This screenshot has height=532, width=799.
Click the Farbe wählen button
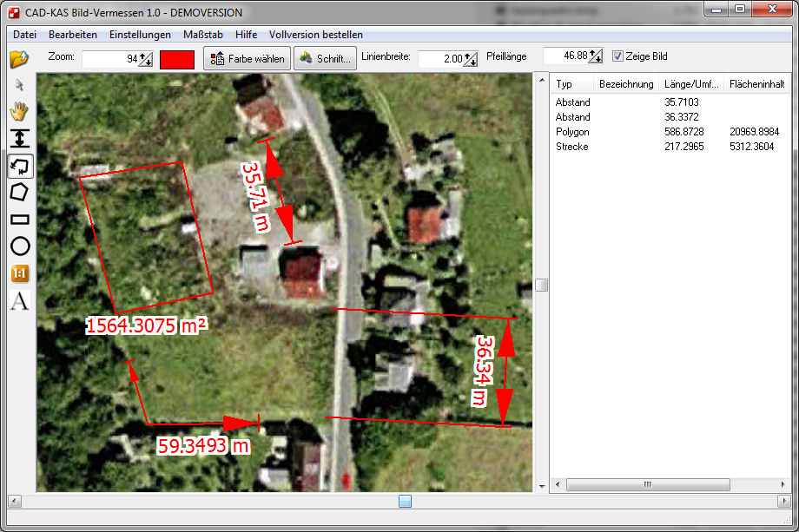coord(248,59)
